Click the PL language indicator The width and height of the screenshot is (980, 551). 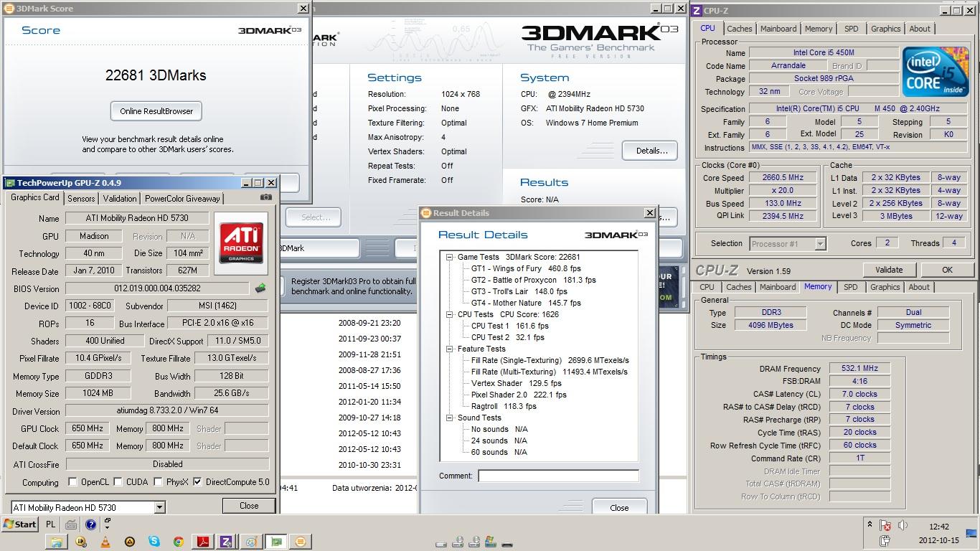click(x=50, y=524)
